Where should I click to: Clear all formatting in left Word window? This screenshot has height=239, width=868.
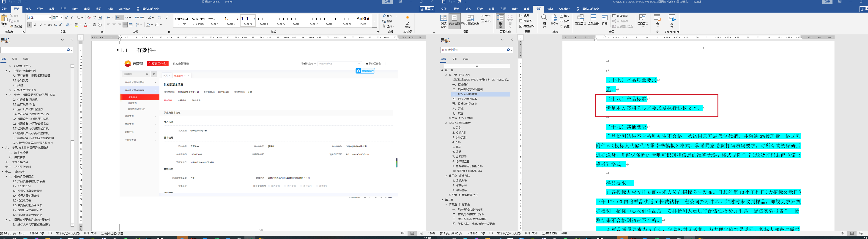(89, 18)
